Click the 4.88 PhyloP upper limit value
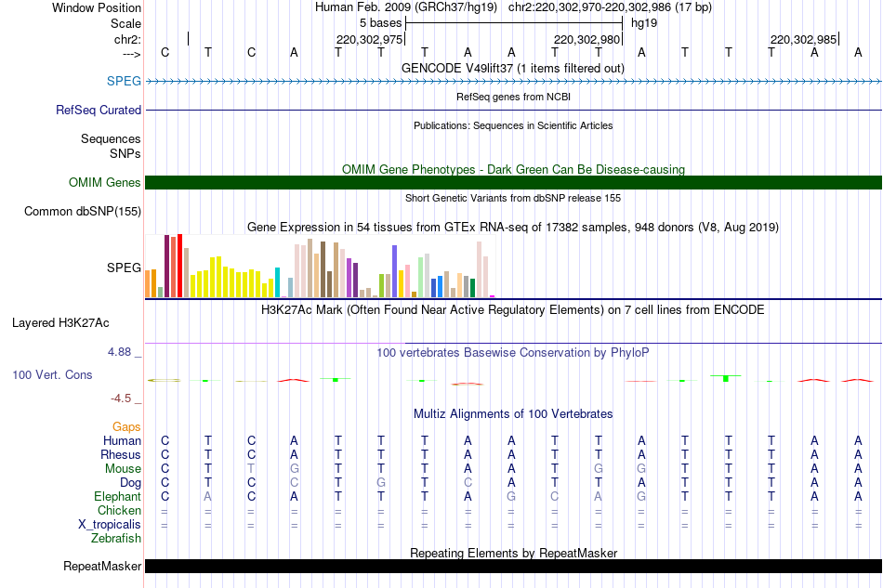Screen dimensions: 883x588 (x=119, y=352)
